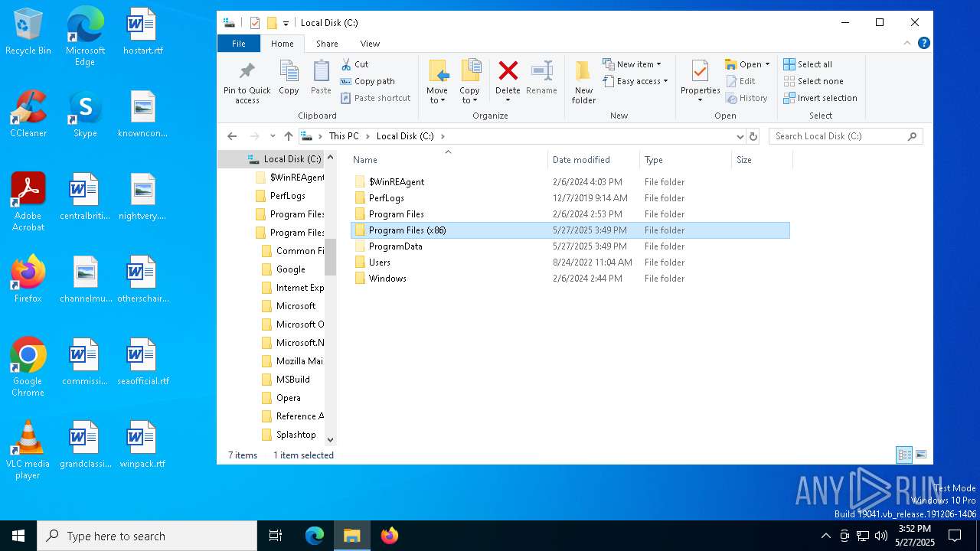Click the Back navigation arrow
Screen dimensions: 980x551
tap(233, 136)
